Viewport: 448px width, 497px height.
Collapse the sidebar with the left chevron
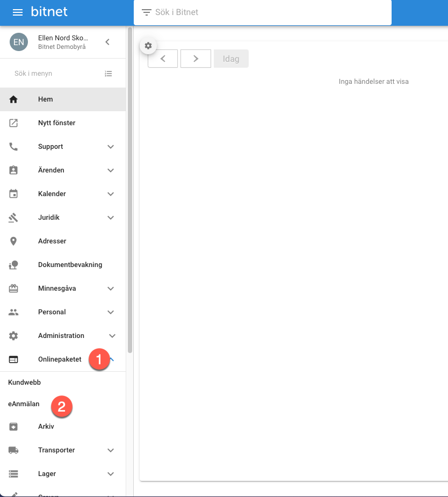tap(108, 42)
